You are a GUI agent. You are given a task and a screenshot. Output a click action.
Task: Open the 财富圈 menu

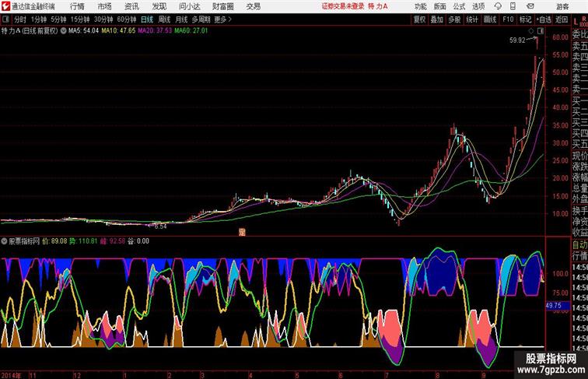[222, 6]
